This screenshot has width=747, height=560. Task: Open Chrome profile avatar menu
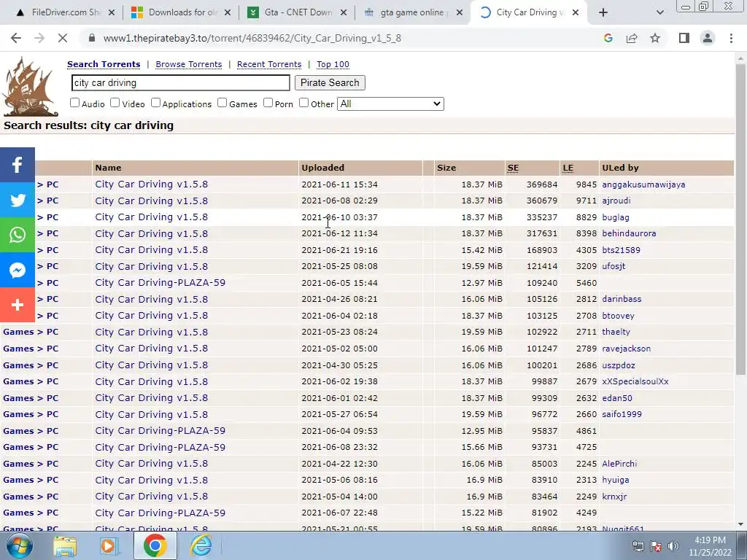(708, 38)
